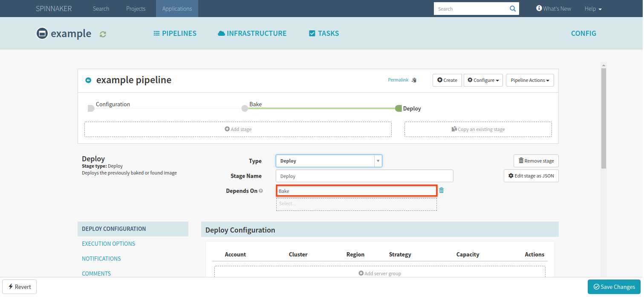Click Edit stage as JSON
The height and width of the screenshot is (297, 644).
point(531,176)
